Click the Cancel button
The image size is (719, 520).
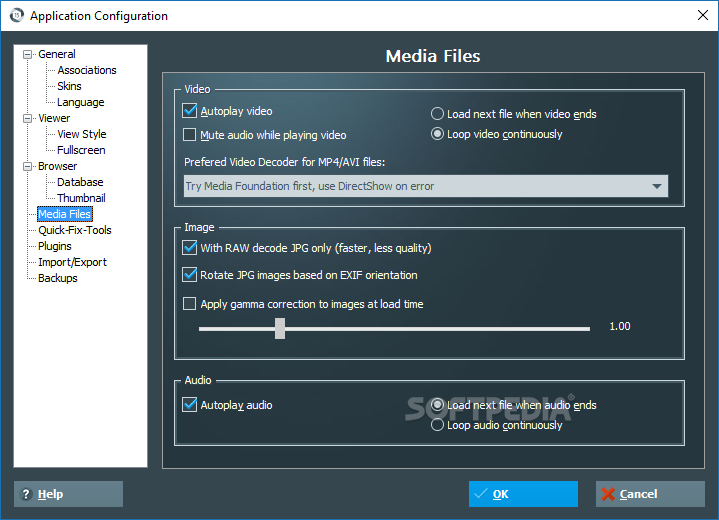click(650, 494)
